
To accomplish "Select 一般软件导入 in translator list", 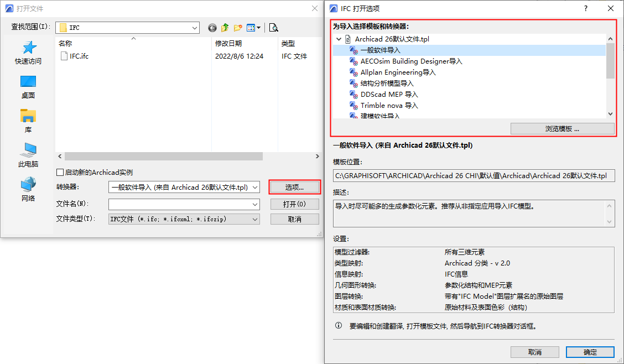I will point(469,50).
